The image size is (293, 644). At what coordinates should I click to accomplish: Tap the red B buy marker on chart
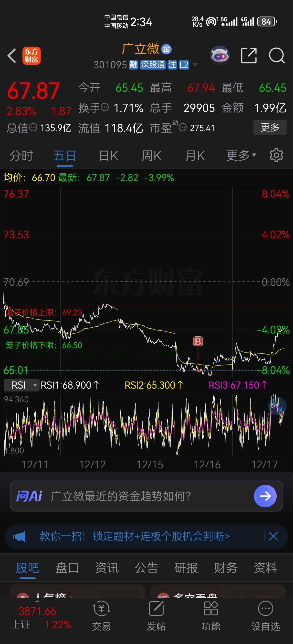point(198,341)
